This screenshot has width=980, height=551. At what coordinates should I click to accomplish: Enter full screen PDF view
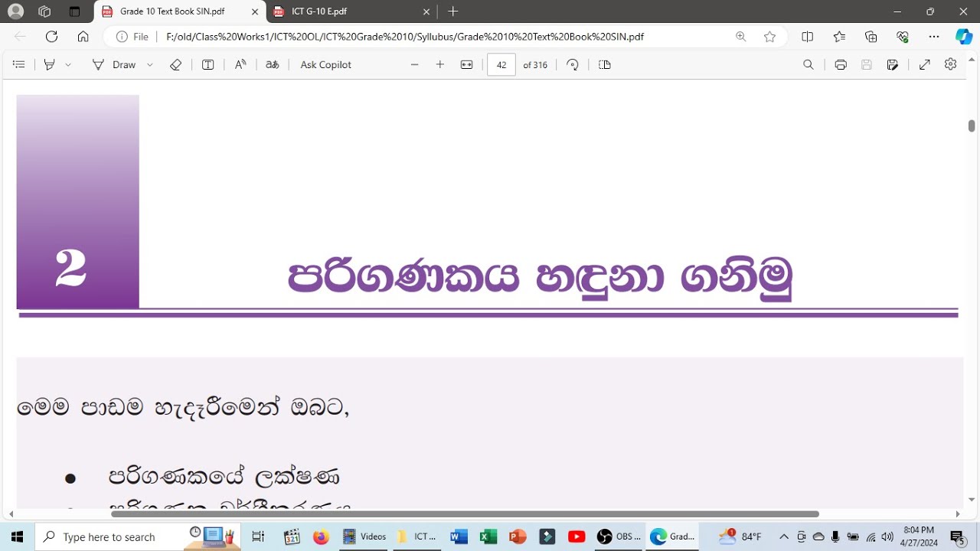tap(925, 65)
